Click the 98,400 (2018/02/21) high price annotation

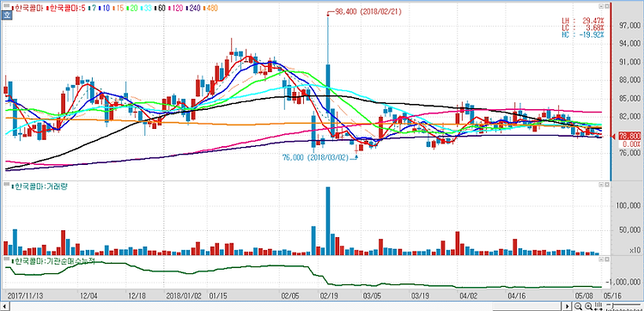[368, 13]
